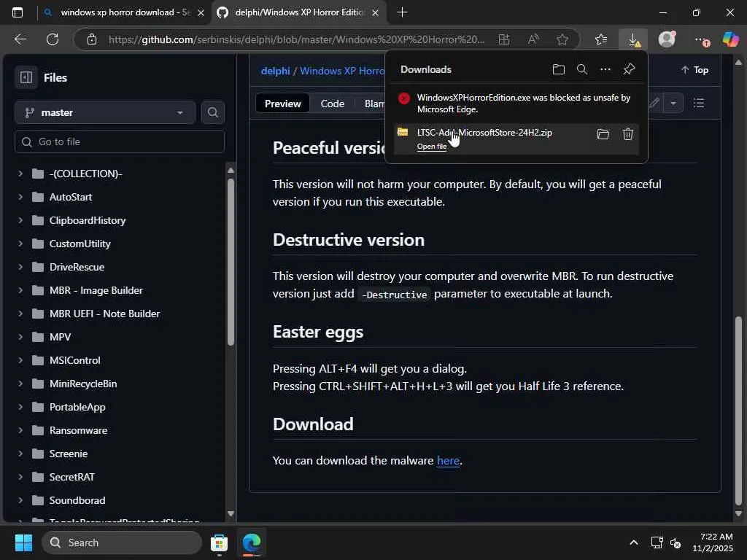Viewport: 747px width, 560px height.
Task: Switch to the Blame tab
Action: pyautogui.click(x=373, y=104)
